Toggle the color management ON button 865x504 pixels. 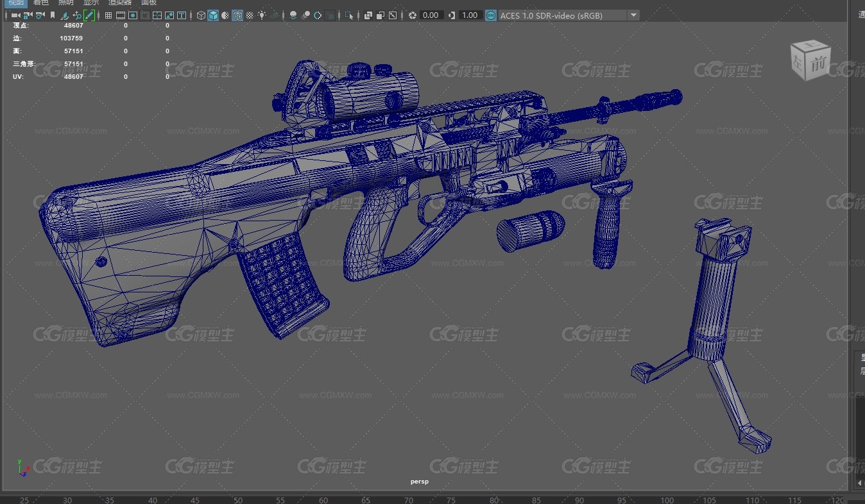(491, 15)
